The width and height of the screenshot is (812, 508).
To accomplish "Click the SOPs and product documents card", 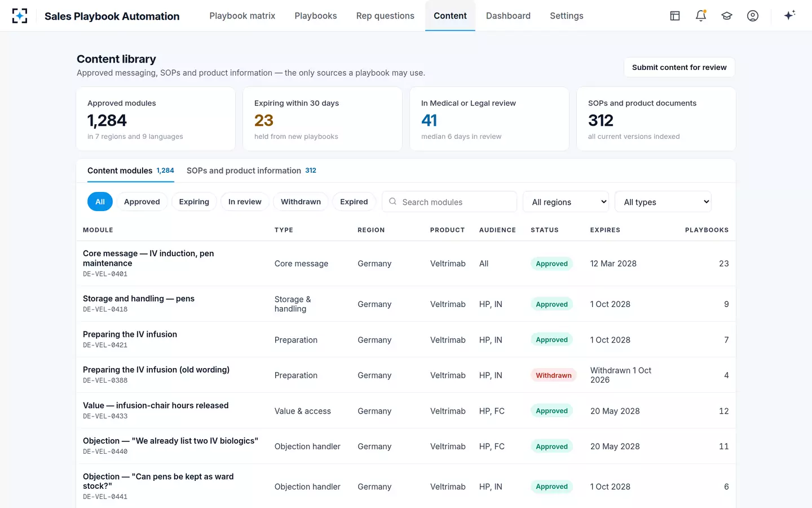I will (x=656, y=119).
